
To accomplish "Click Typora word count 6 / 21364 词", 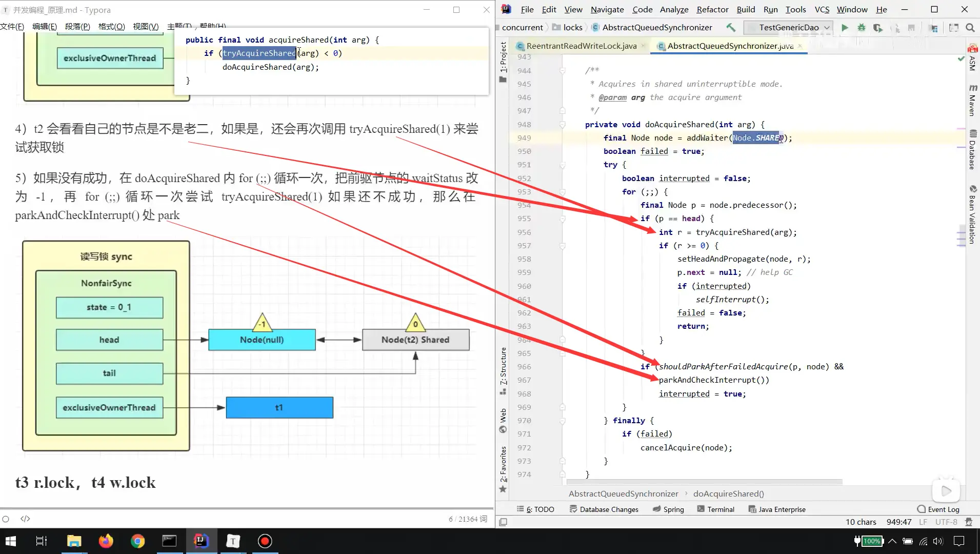I will point(468,519).
